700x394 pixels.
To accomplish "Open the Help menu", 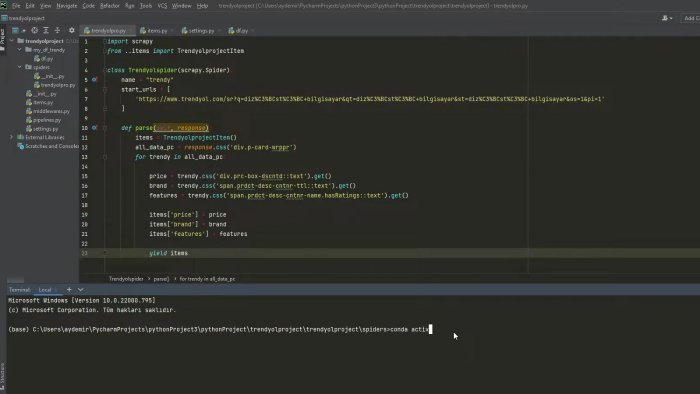I will [202, 6].
